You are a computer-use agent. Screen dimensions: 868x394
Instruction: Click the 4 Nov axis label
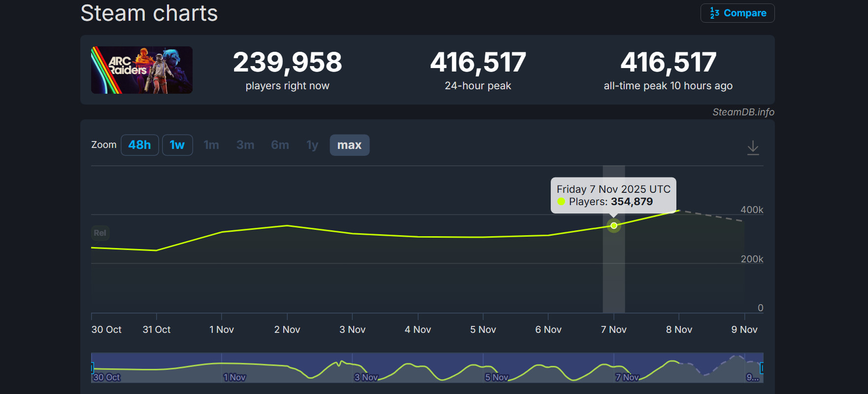[418, 329]
